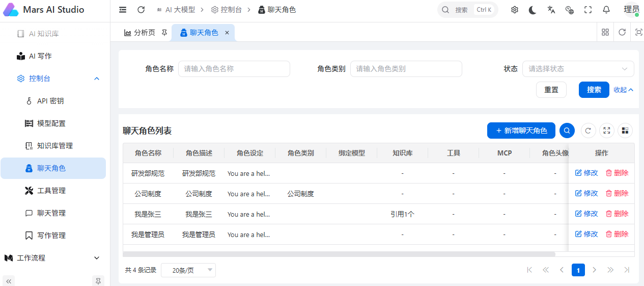Jump back pages with double-left arrow
Screen dimensions: 644x286
click(546, 270)
